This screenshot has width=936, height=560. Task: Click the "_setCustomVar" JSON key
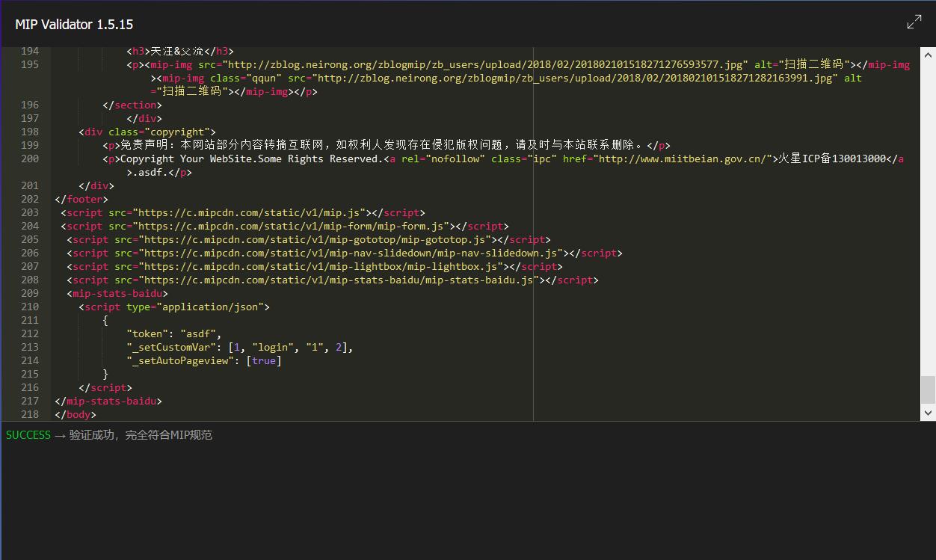pyautogui.click(x=171, y=348)
